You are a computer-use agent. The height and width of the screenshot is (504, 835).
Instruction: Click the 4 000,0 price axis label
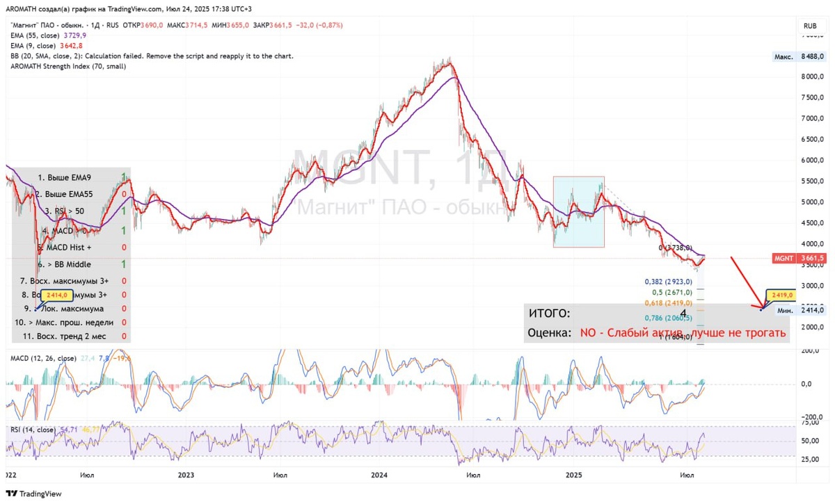(813, 244)
